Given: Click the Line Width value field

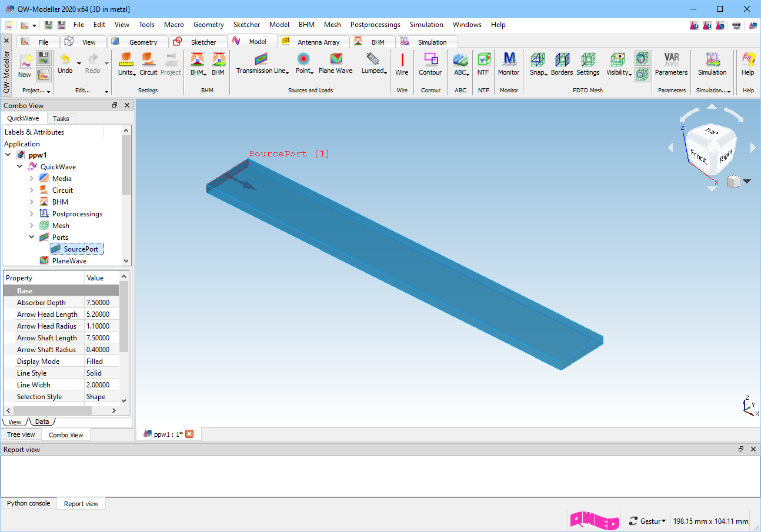Looking at the screenshot, I should pos(102,385).
